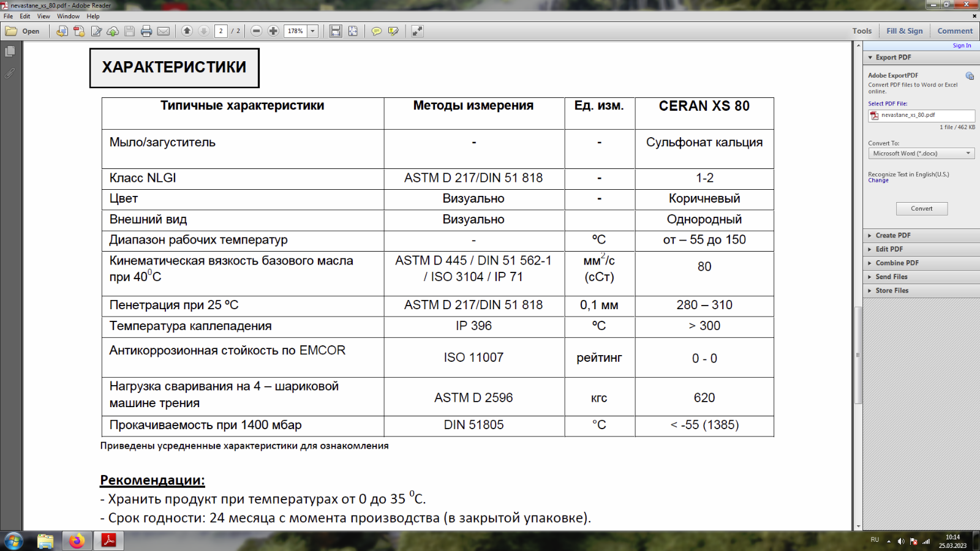Expand the Edit PDF section

(921, 249)
